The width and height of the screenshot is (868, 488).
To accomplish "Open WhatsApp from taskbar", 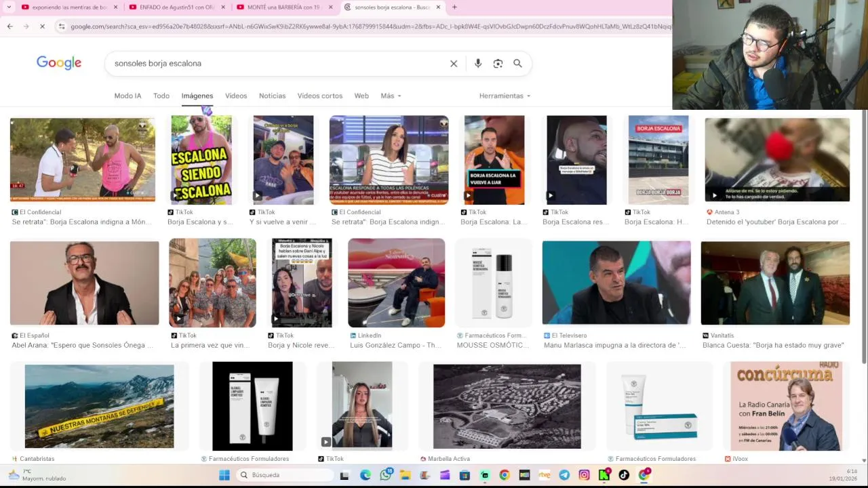I will tap(386, 475).
